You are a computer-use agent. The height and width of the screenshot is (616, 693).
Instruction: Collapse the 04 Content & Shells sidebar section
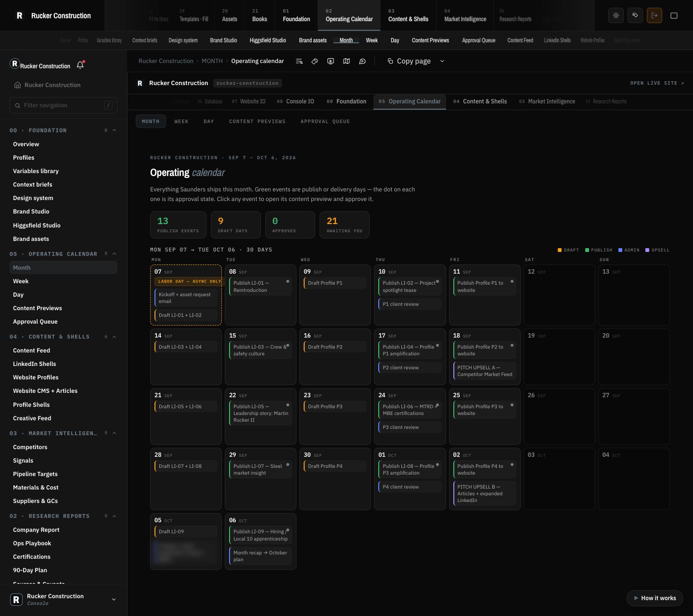(x=115, y=337)
